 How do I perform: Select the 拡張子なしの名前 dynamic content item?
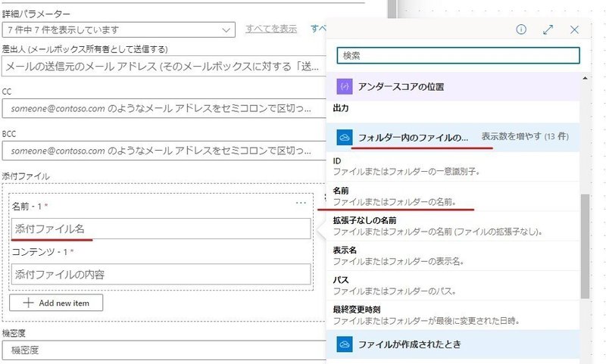click(x=453, y=226)
